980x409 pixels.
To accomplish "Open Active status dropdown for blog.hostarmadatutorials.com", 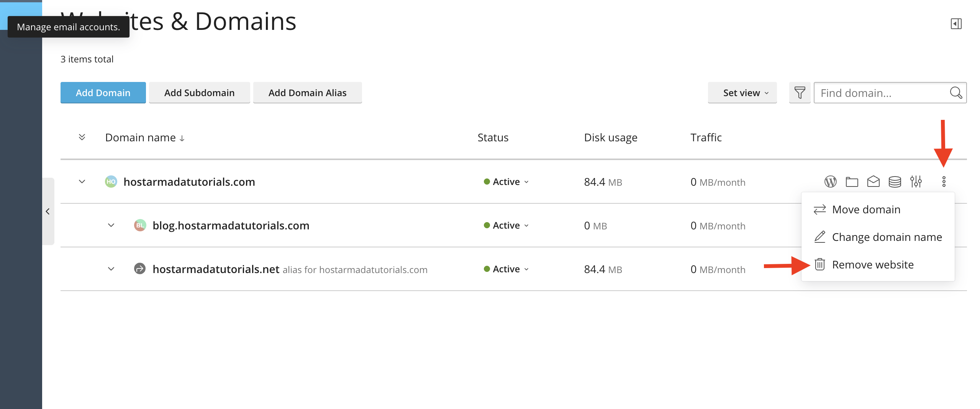I will [x=506, y=225].
